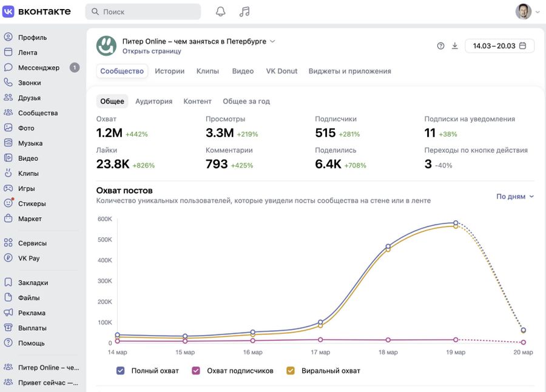
Task: Switch to the Аудитория tab
Action: [153, 101]
